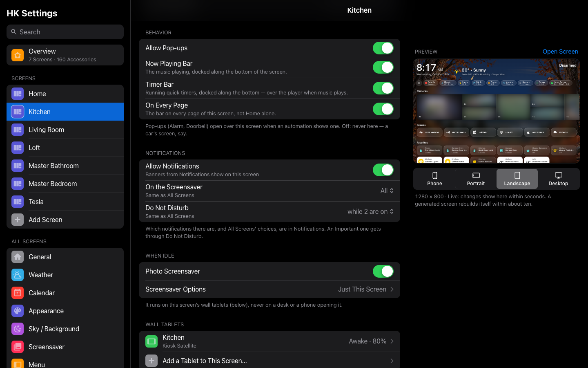Click the Living Room screen icon
This screenshot has width=588, height=368.
tap(18, 130)
